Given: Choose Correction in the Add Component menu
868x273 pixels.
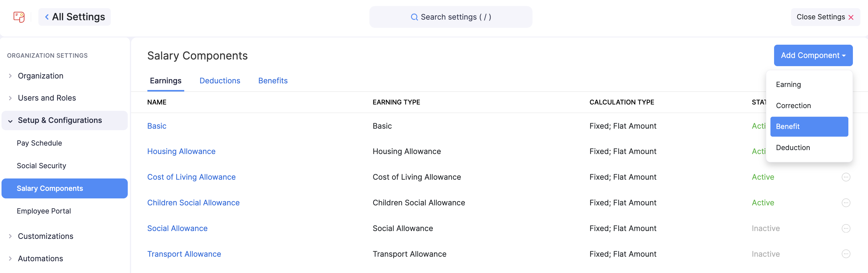Looking at the screenshot, I should [x=793, y=105].
